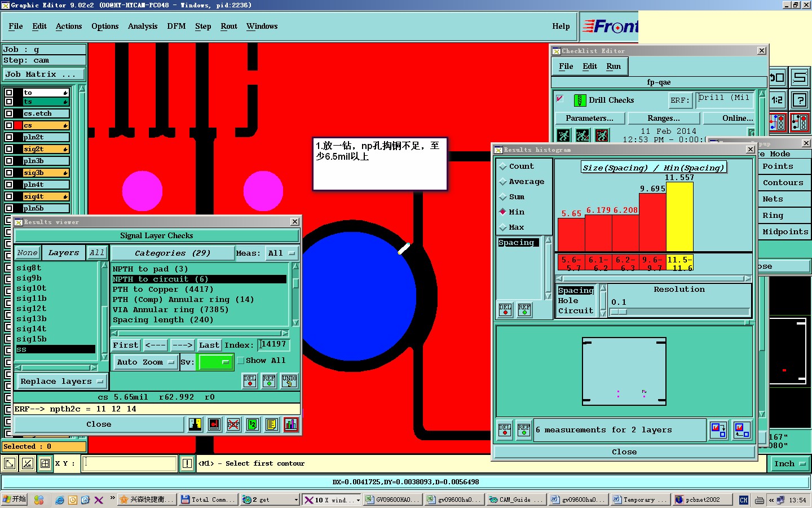Select the Min radio option
This screenshot has width=812, height=508.
coord(502,212)
